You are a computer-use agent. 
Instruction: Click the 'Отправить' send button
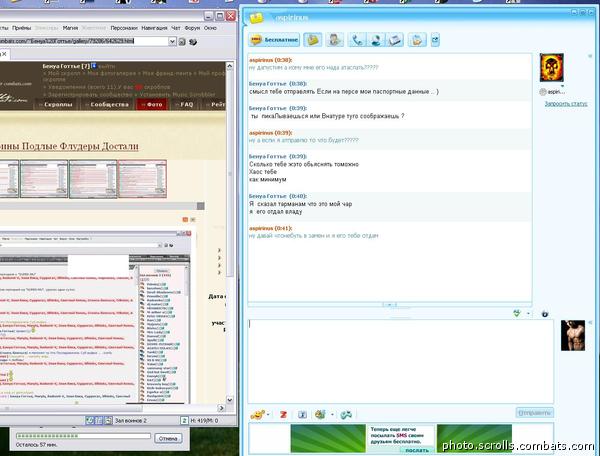535,413
